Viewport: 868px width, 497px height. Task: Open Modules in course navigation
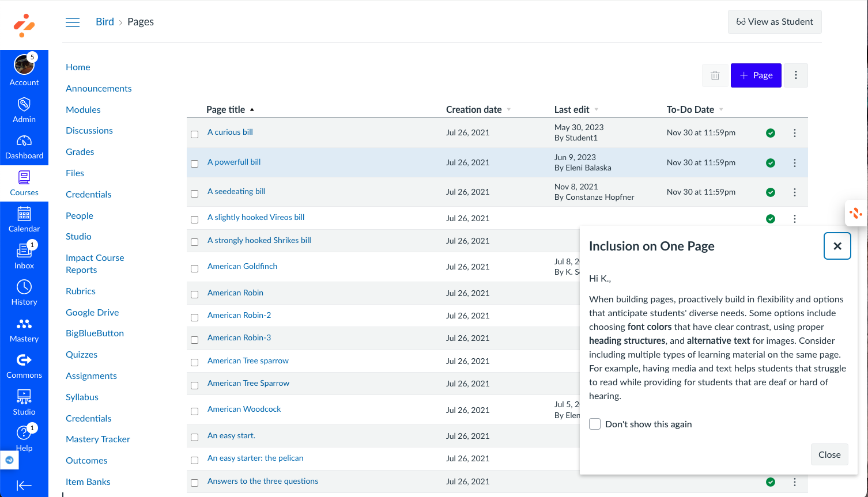click(83, 110)
